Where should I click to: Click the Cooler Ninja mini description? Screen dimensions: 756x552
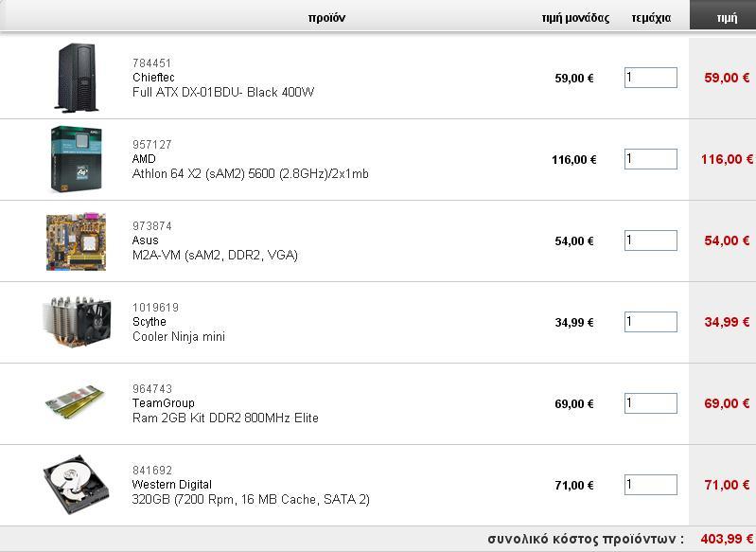click(x=179, y=336)
